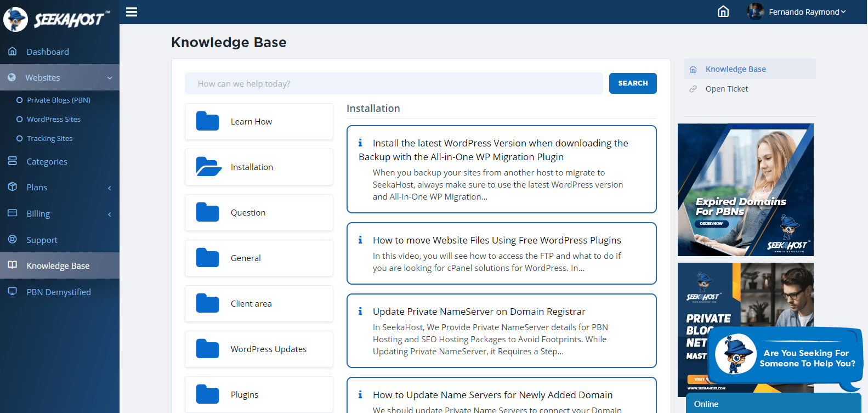Click the Dashboard home icon
This screenshot has height=413, width=868.
click(x=13, y=51)
